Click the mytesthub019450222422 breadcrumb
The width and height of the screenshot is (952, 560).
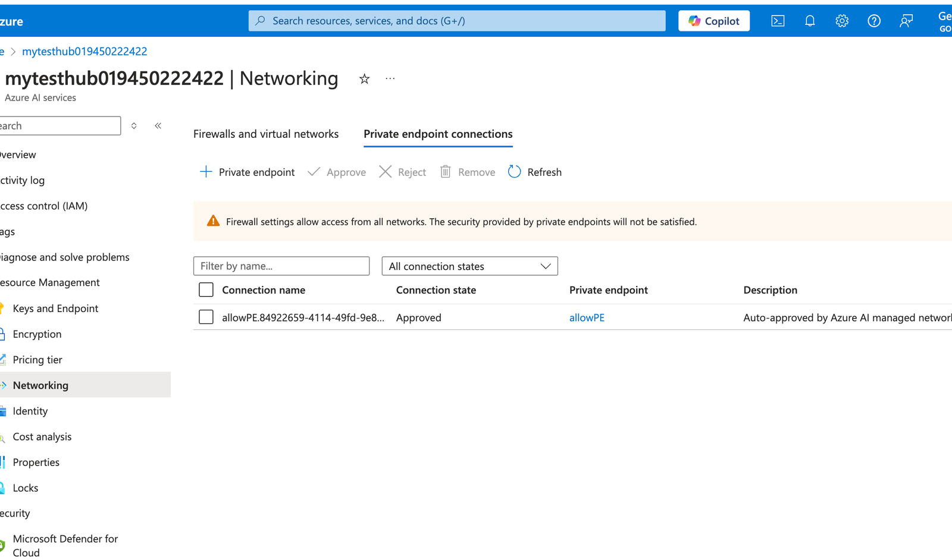tap(84, 51)
